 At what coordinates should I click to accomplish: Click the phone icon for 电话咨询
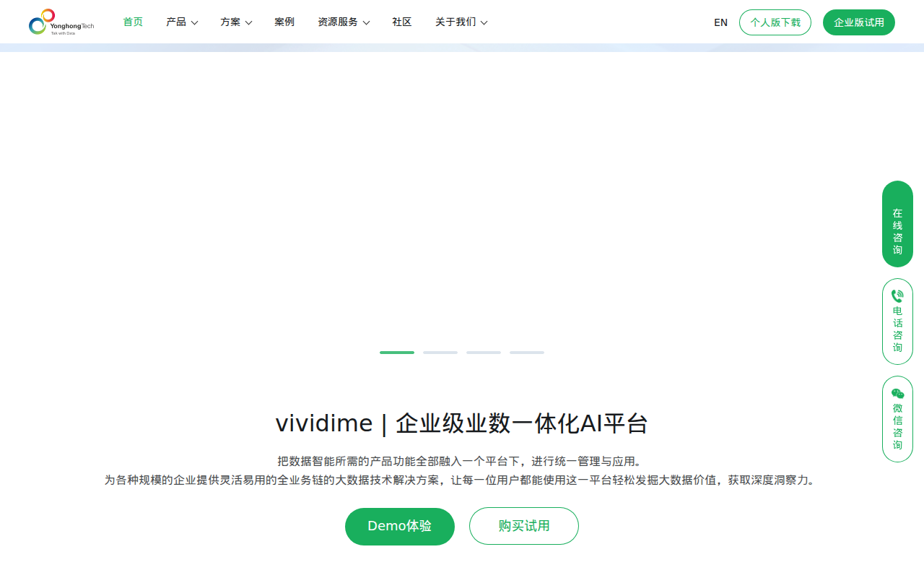tap(897, 296)
